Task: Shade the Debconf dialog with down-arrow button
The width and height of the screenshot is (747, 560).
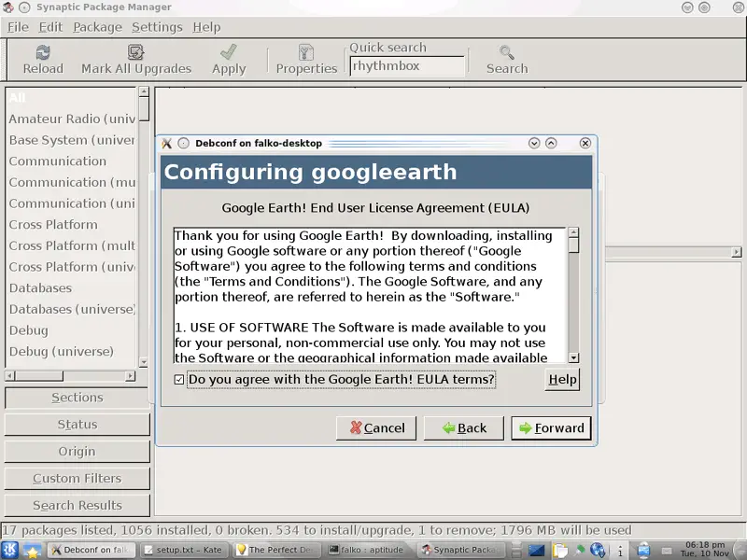Action: [x=534, y=144]
